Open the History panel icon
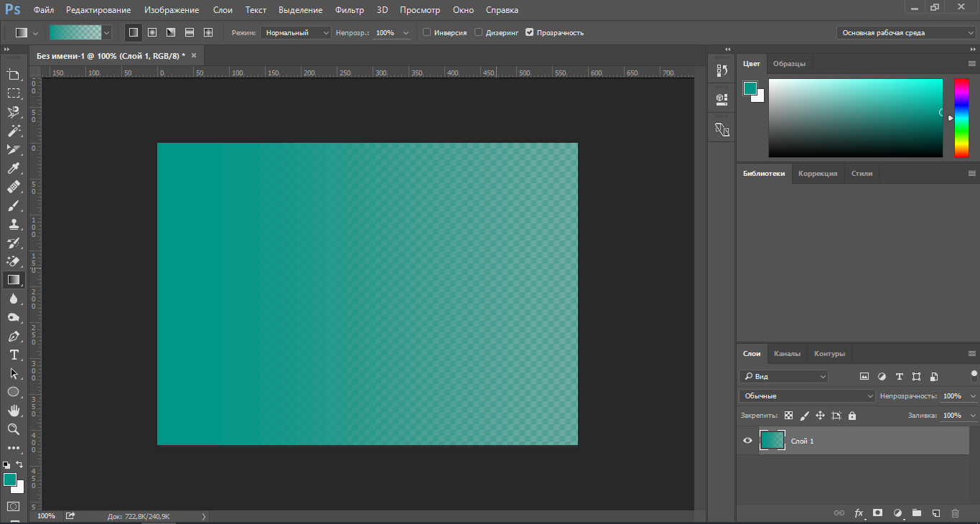The height and width of the screenshot is (524, 980). click(x=722, y=70)
